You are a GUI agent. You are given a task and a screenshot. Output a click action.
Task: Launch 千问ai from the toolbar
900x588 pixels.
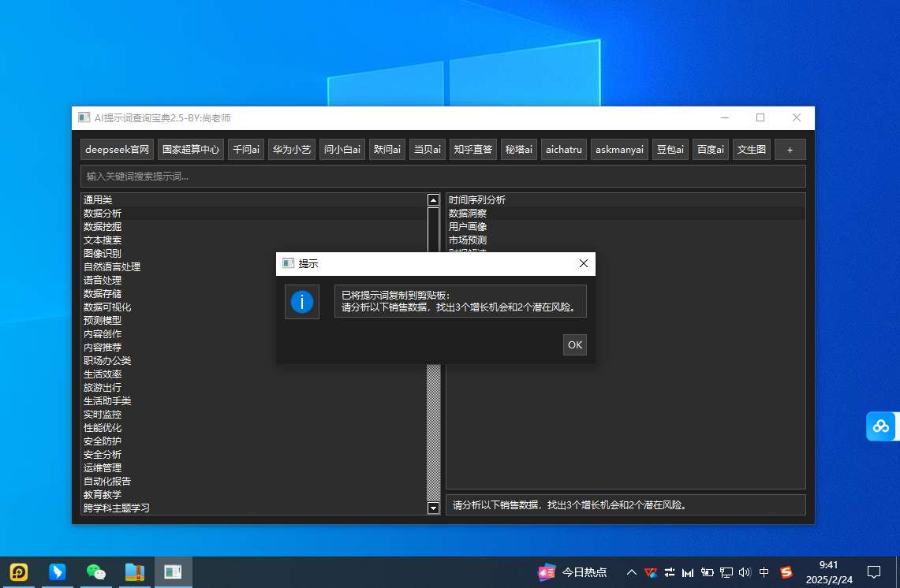click(245, 150)
